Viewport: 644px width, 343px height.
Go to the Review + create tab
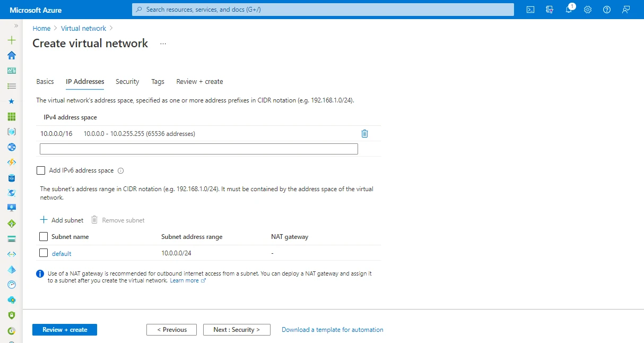[x=199, y=82]
